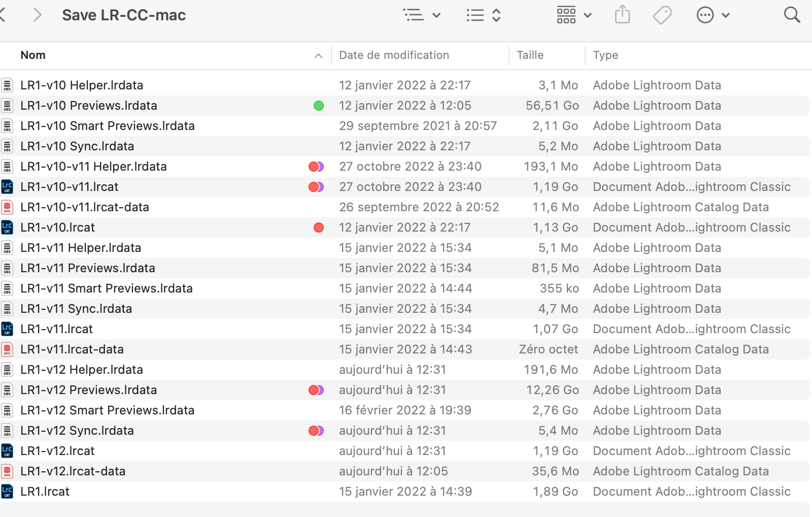Click red-purple tags on LR1-v12 Previews.lrdata

[316, 390]
